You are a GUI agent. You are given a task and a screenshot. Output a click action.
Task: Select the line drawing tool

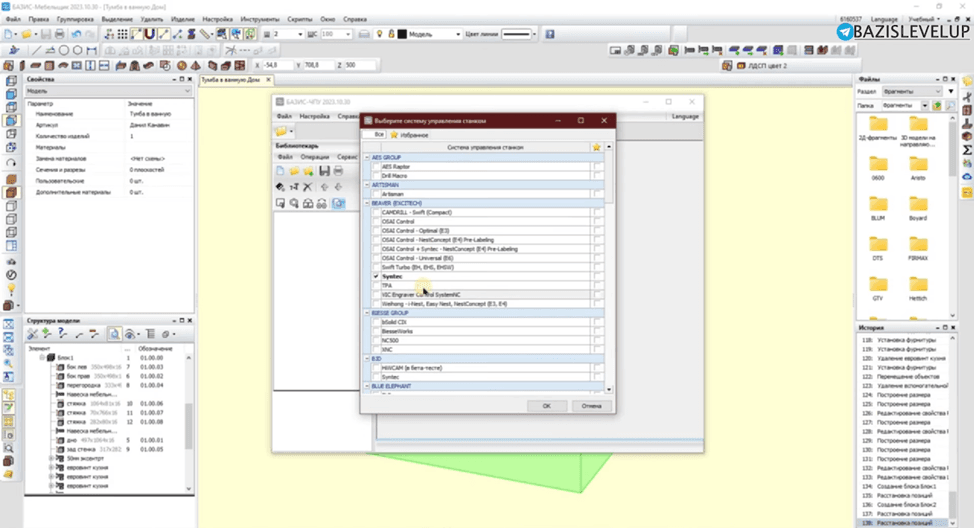click(36, 50)
